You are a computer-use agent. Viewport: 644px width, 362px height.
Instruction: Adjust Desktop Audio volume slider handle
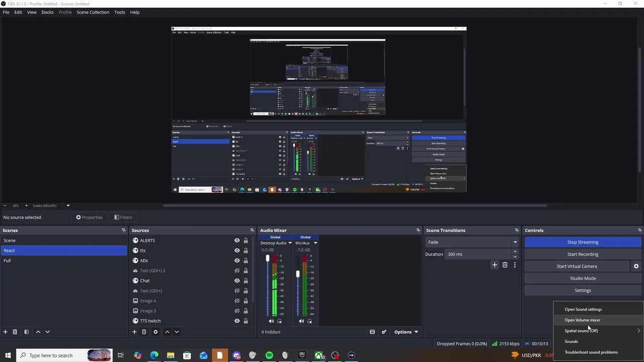pos(268,258)
